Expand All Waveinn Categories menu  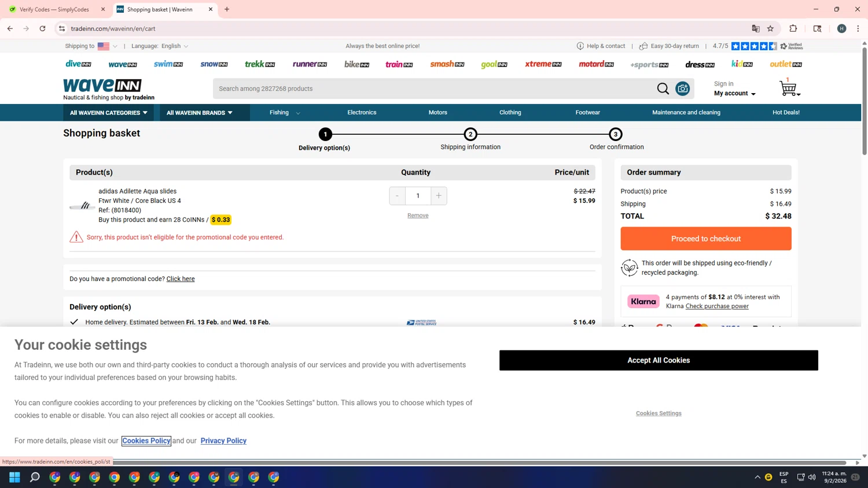108,113
